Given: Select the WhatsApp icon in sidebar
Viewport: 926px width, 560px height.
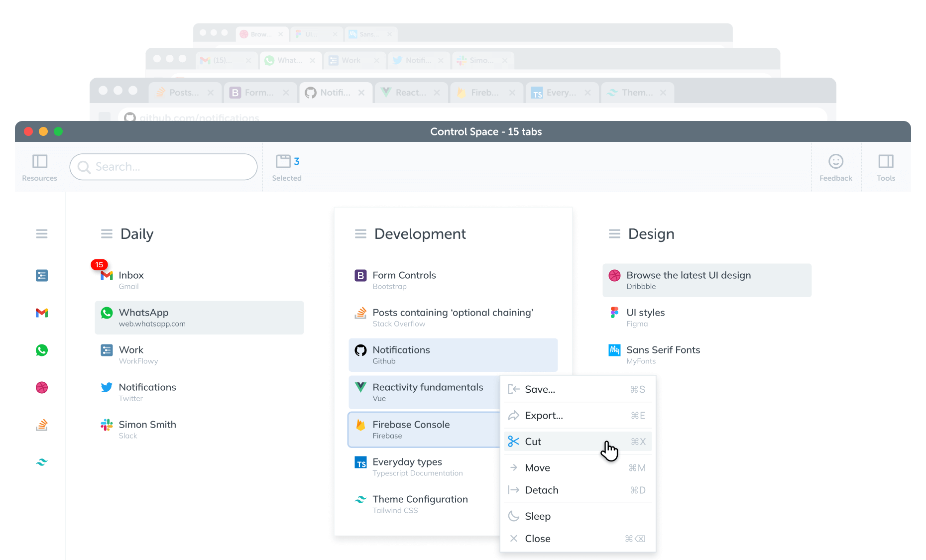Looking at the screenshot, I should pyautogui.click(x=42, y=350).
